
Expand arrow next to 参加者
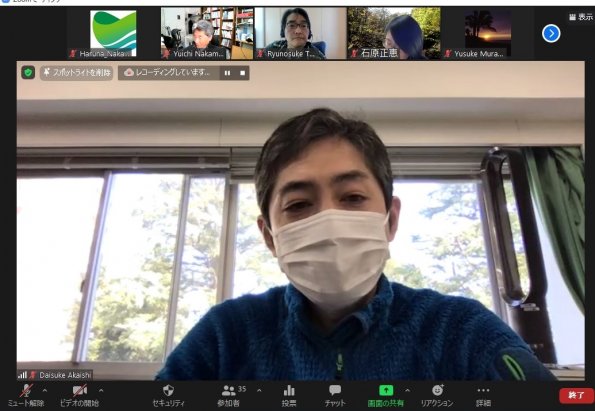coord(259,390)
